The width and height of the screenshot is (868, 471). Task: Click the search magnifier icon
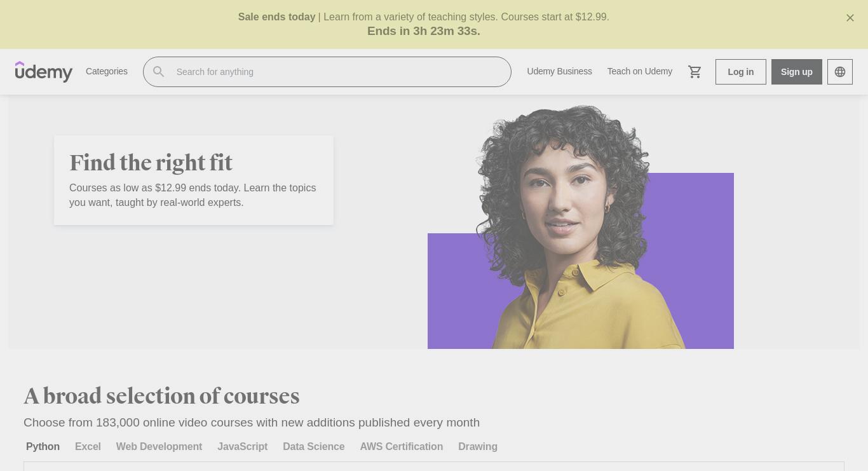(159, 72)
